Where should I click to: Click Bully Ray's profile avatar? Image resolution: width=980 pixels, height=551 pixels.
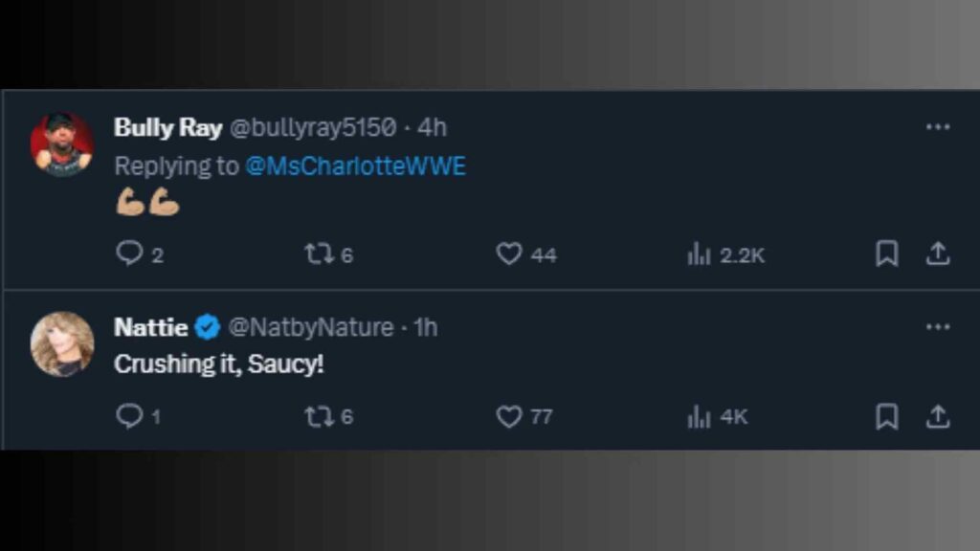pos(62,143)
